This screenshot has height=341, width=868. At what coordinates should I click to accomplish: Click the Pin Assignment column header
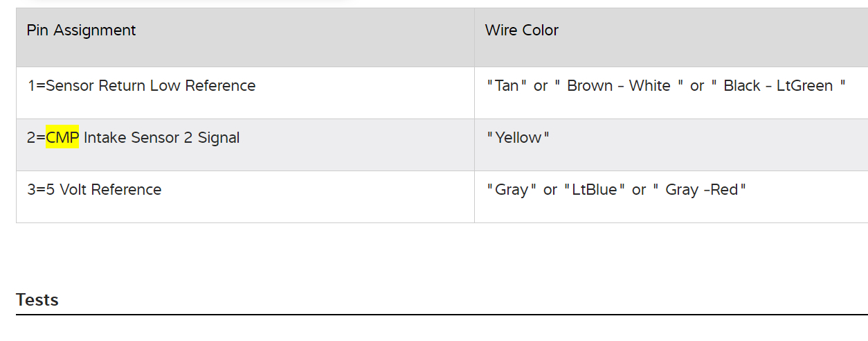click(81, 30)
